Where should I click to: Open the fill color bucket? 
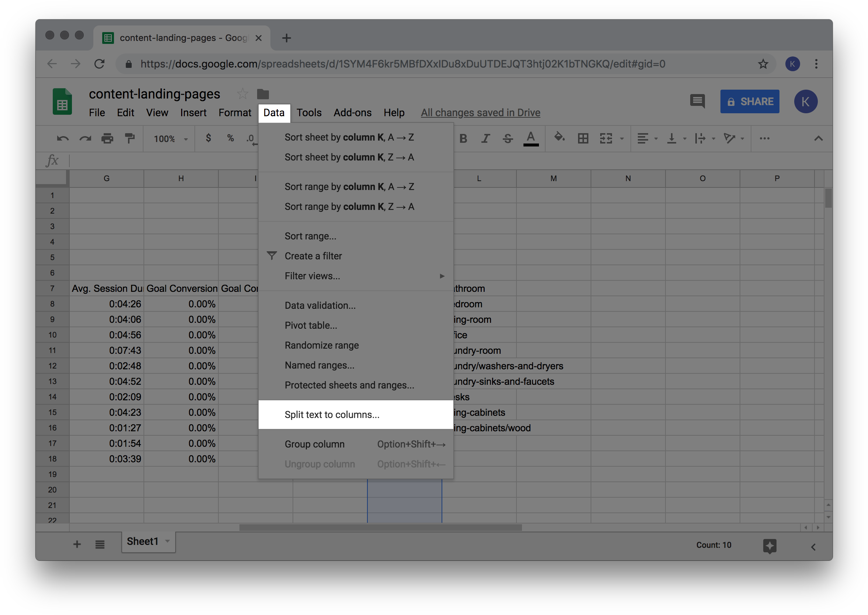pyautogui.click(x=559, y=138)
